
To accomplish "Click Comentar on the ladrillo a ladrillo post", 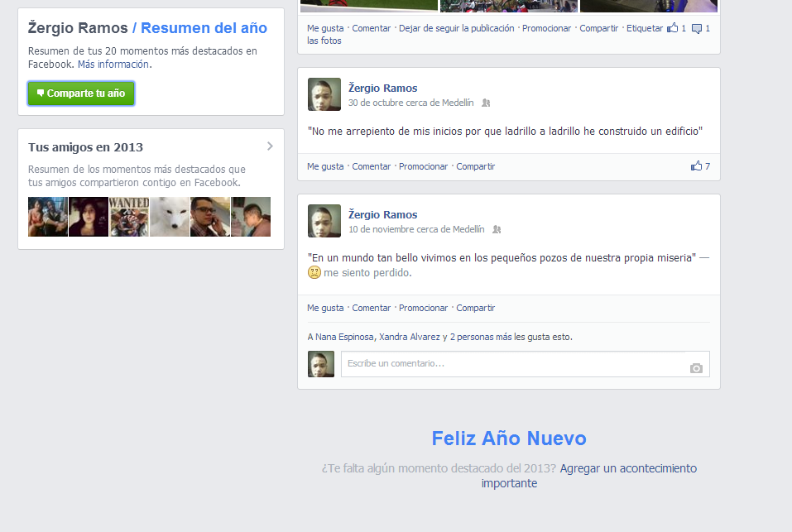I will [x=372, y=166].
